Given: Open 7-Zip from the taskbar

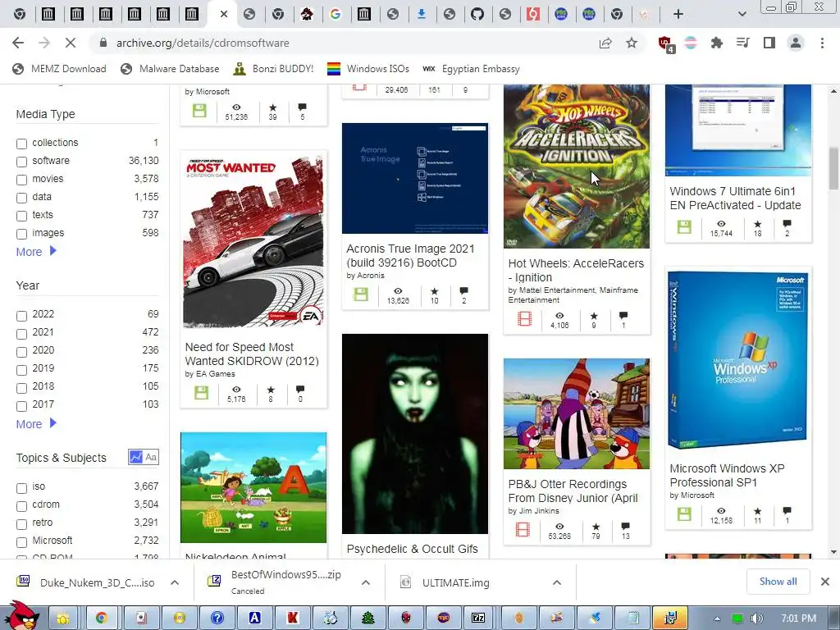Looking at the screenshot, I should [x=478, y=618].
